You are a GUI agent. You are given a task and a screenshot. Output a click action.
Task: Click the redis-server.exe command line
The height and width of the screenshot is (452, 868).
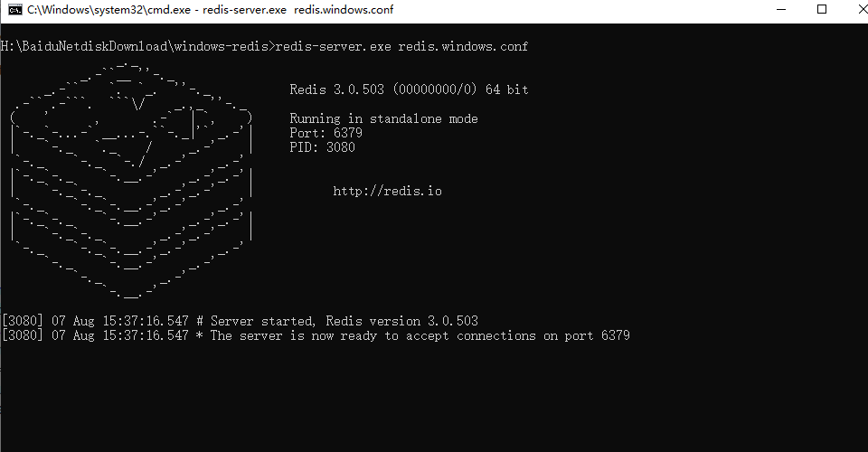point(264,46)
